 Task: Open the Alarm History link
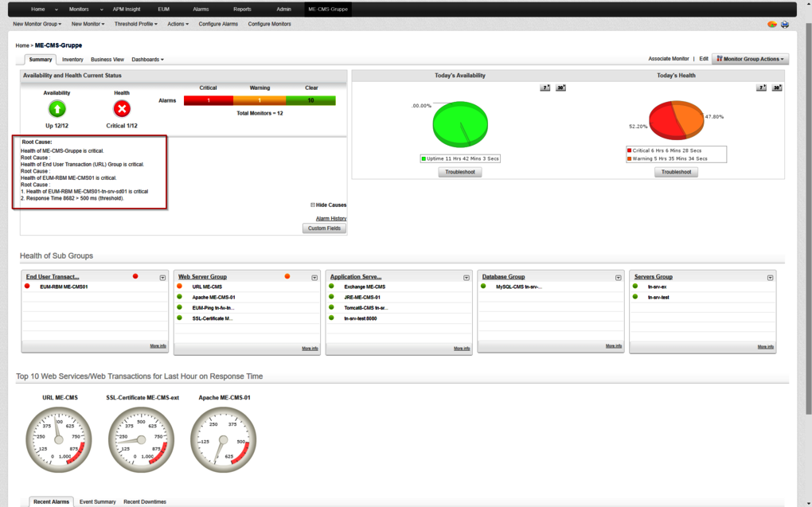click(x=330, y=218)
